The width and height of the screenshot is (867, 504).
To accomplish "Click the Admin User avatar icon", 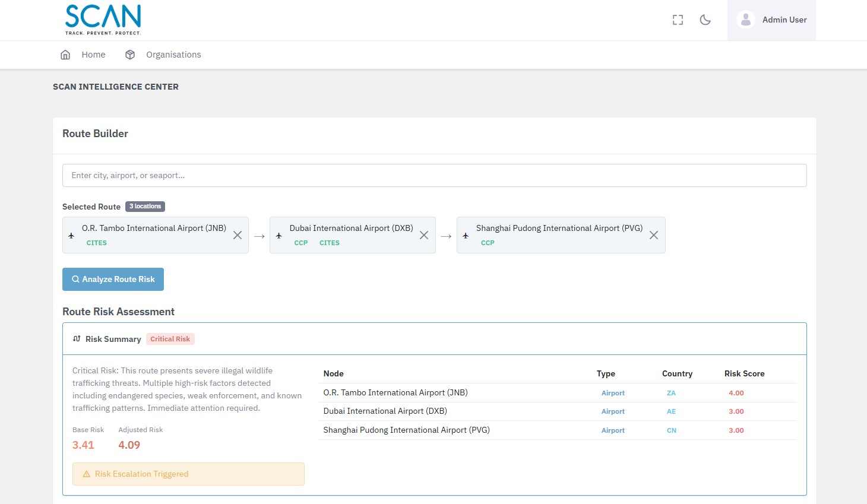I will [745, 20].
